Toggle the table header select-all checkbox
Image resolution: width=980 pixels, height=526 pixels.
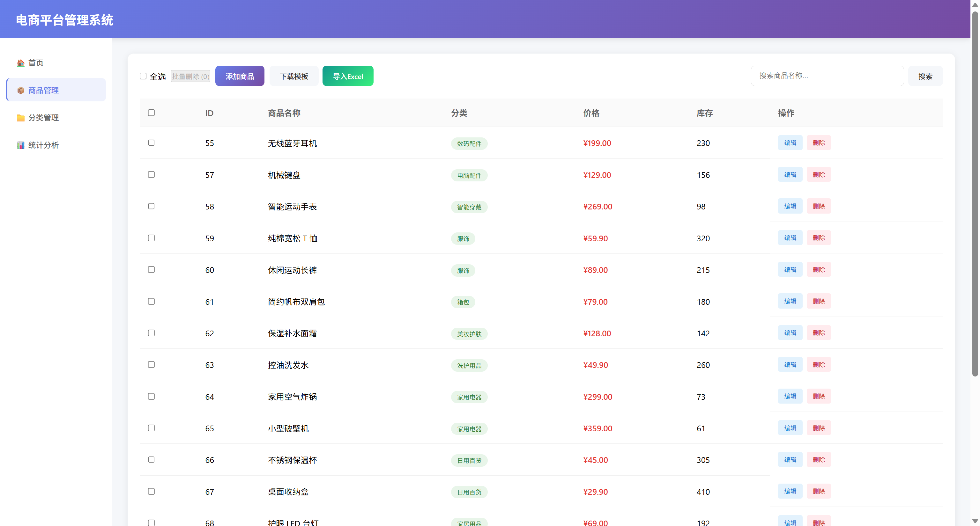[152, 113]
